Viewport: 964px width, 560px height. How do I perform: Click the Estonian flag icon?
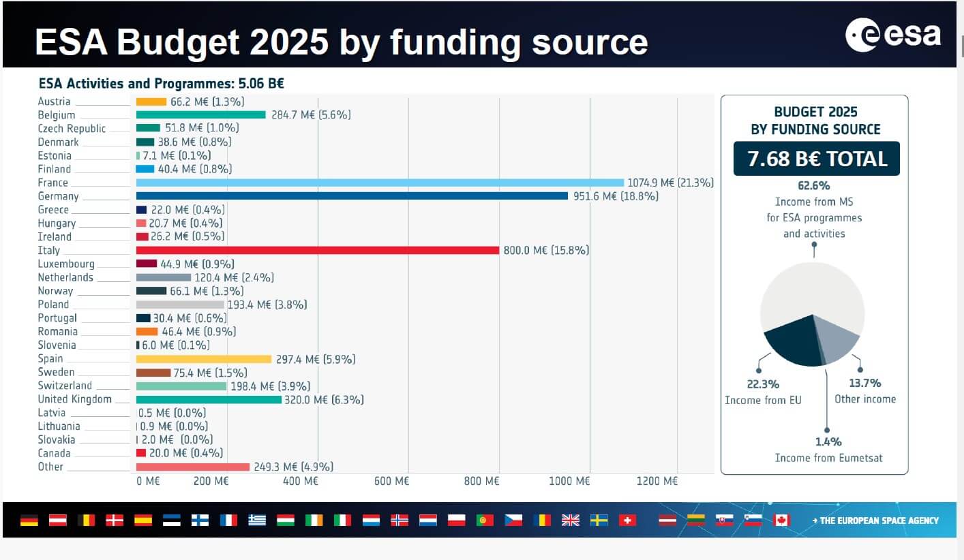(x=171, y=520)
